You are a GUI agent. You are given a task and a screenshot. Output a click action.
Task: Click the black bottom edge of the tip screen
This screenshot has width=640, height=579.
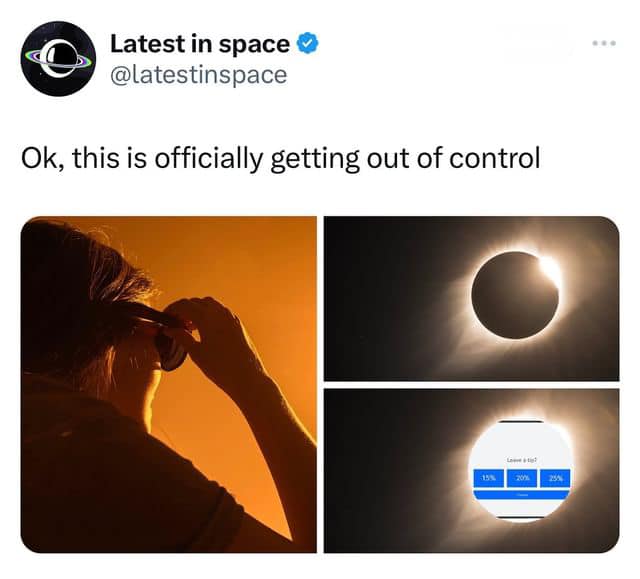(x=521, y=517)
